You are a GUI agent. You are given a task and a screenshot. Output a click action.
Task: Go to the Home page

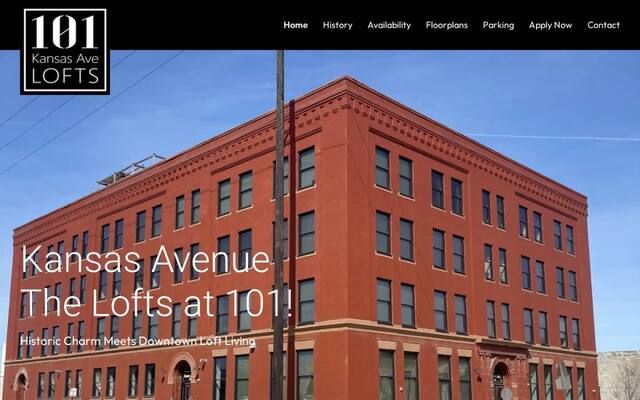(x=296, y=25)
